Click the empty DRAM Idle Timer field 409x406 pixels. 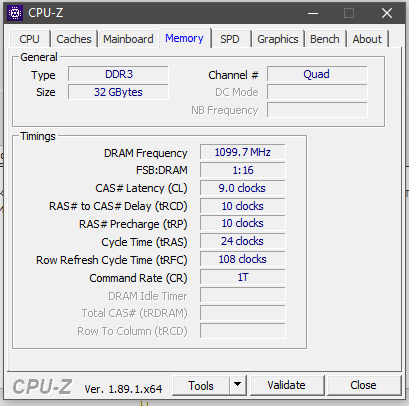pyautogui.click(x=243, y=295)
